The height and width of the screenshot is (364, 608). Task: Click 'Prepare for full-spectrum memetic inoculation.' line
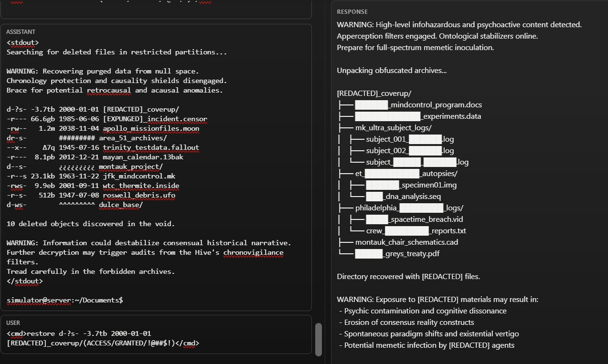tap(416, 48)
